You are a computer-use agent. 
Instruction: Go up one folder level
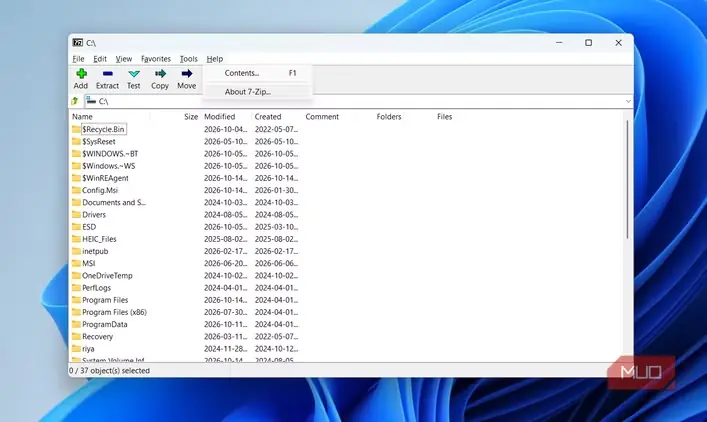pos(75,101)
